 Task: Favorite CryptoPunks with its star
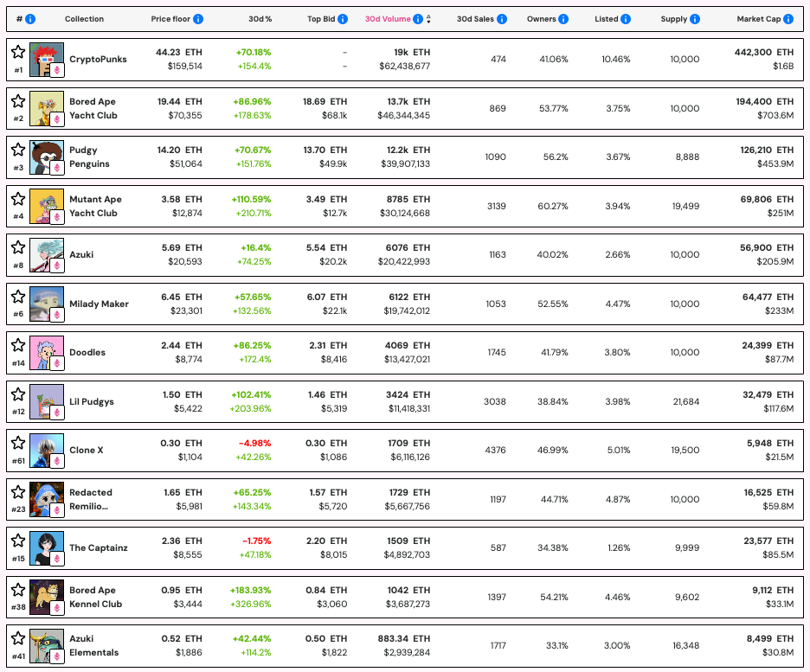click(x=18, y=52)
